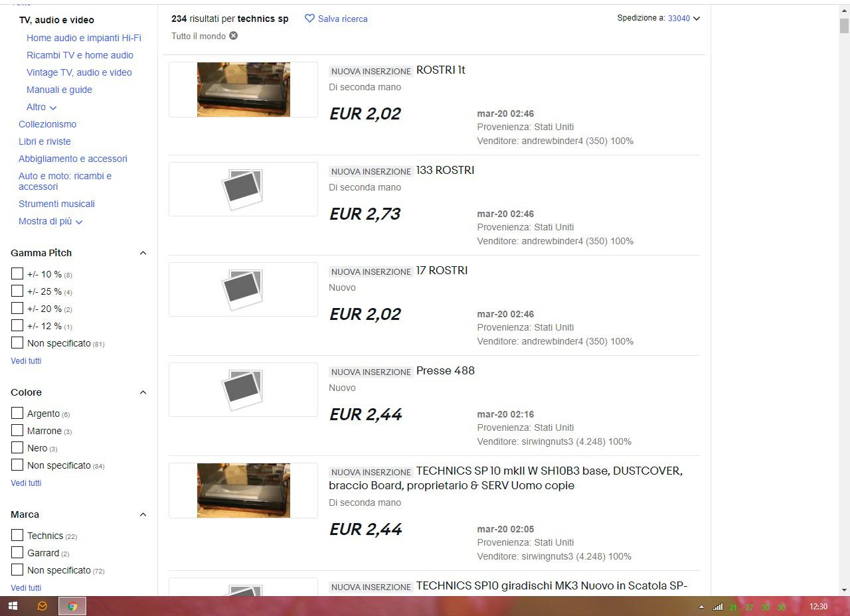Viewport: 850px width, 616px height.
Task: Click the page vertical scrollbar thumb
Action: point(844,25)
